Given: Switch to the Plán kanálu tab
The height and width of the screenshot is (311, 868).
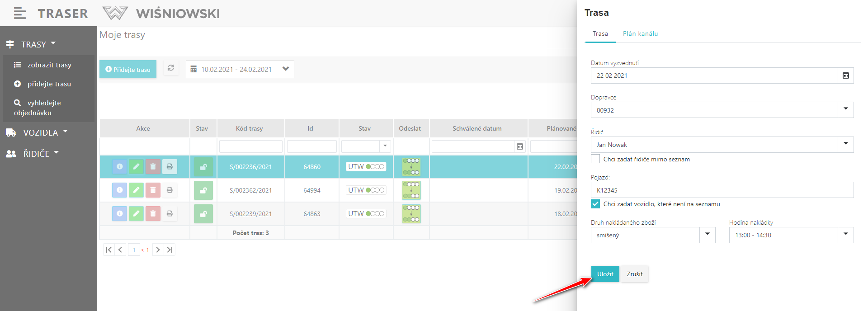Looking at the screenshot, I should (640, 34).
